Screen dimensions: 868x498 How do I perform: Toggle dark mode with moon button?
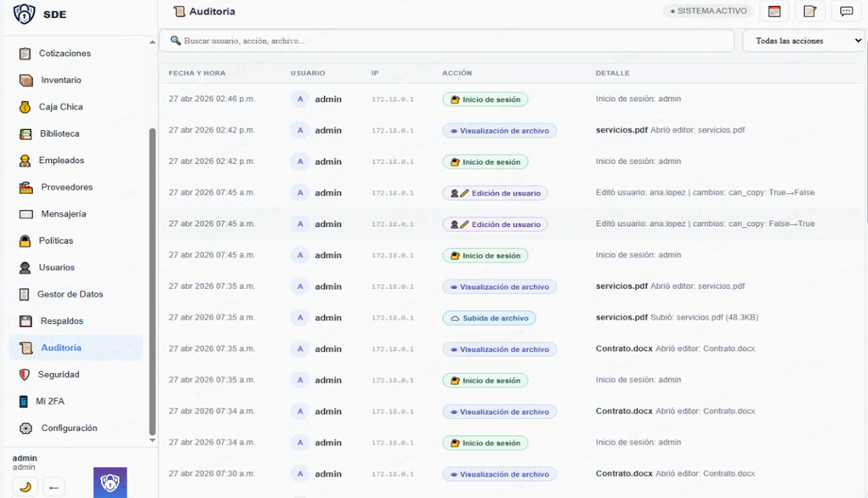coord(25,487)
